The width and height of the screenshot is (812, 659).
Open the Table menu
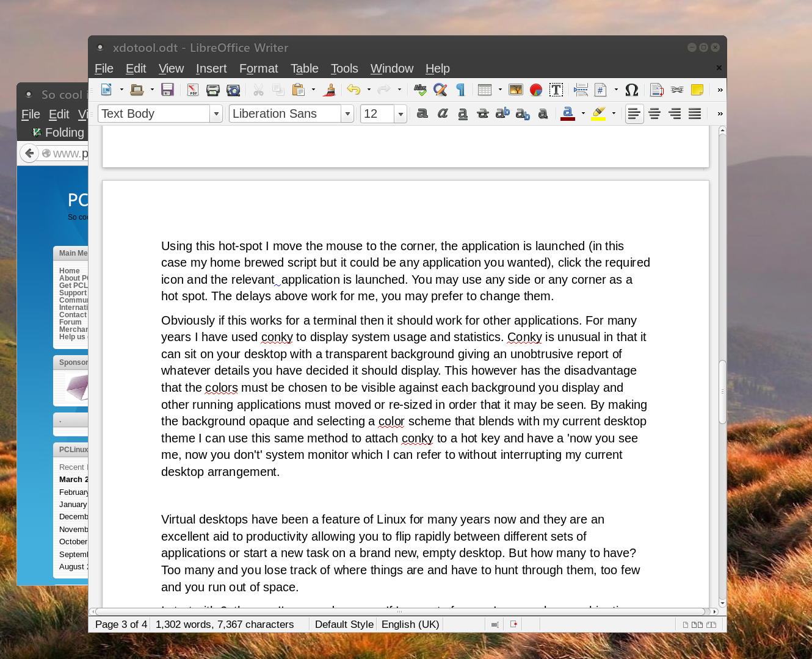coord(304,68)
